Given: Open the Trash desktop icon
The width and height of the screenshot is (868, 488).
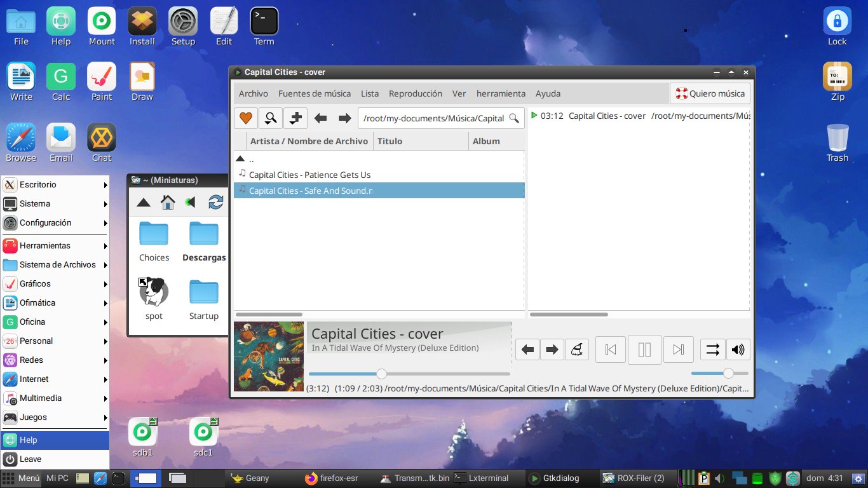Looking at the screenshot, I should pos(837,143).
